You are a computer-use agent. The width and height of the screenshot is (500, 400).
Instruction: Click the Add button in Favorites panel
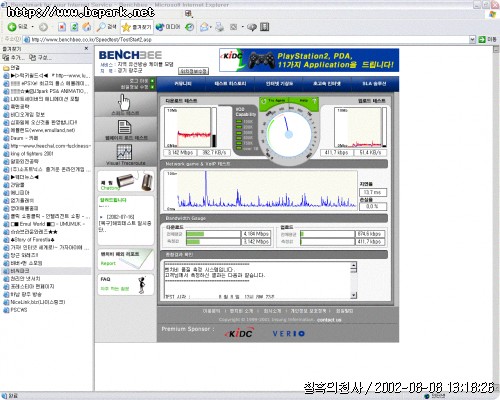(13, 58)
